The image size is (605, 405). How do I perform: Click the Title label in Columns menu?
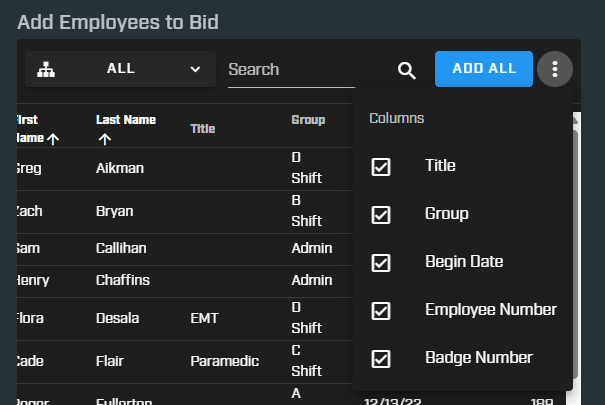pyautogui.click(x=440, y=166)
